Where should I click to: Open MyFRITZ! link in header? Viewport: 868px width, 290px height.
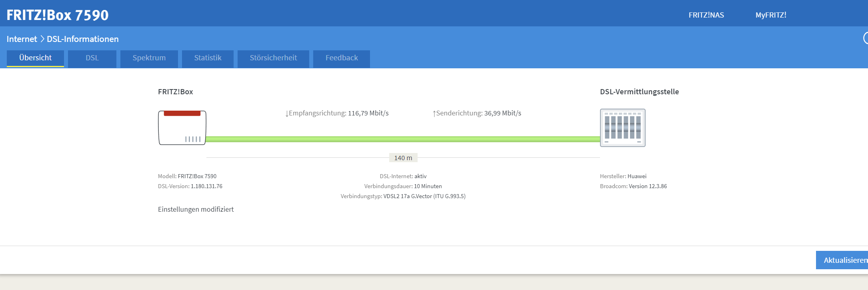pyautogui.click(x=771, y=15)
